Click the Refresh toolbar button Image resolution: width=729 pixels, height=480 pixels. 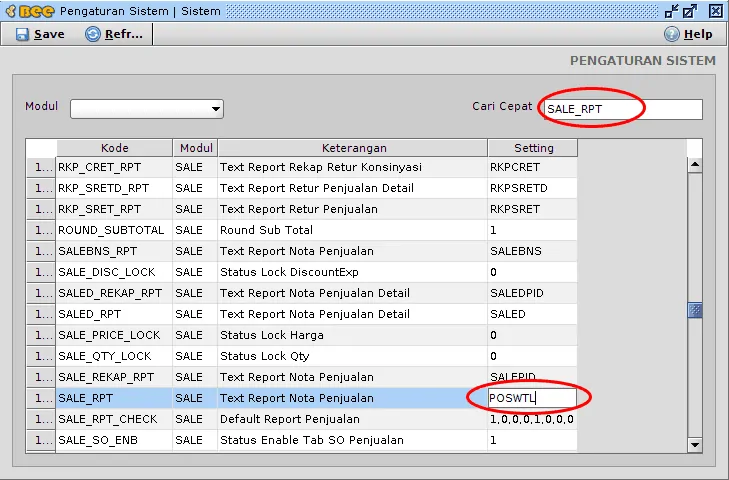(114, 34)
